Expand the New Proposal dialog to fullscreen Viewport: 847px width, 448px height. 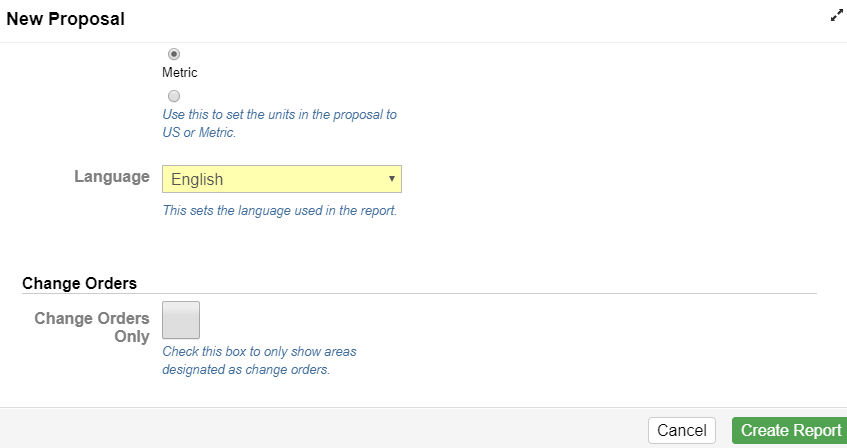coord(836,16)
